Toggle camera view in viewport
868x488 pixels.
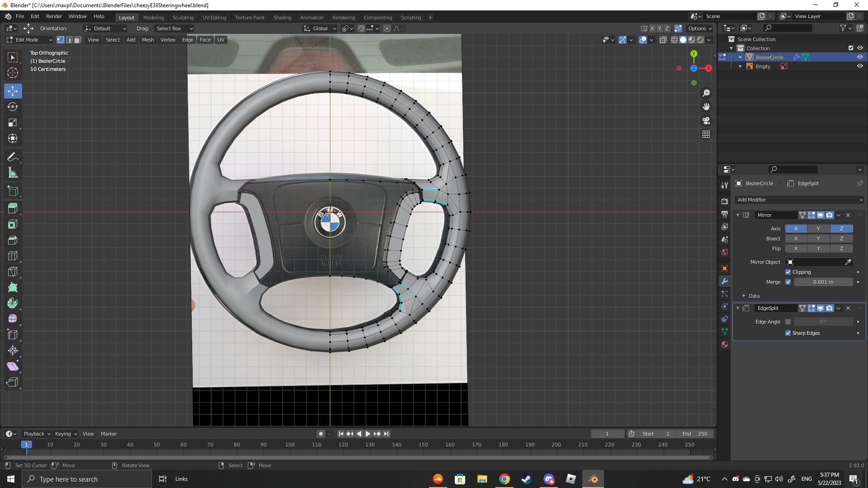(706, 121)
